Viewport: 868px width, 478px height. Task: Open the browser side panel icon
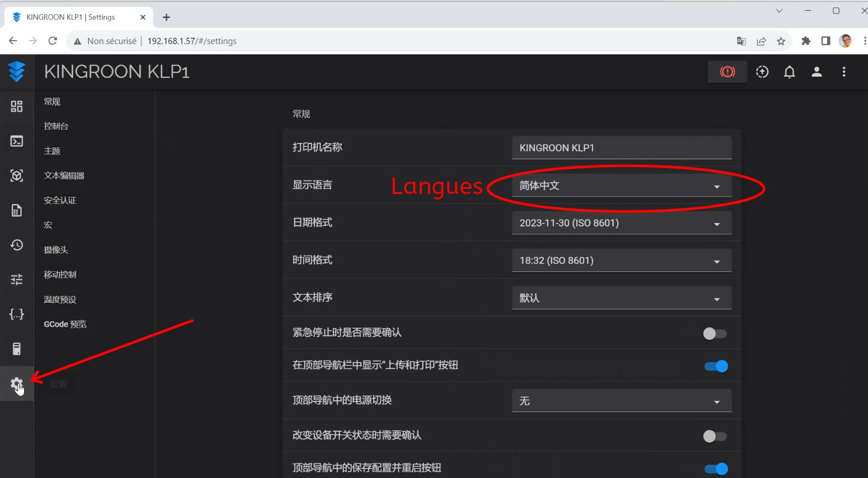(x=826, y=41)
